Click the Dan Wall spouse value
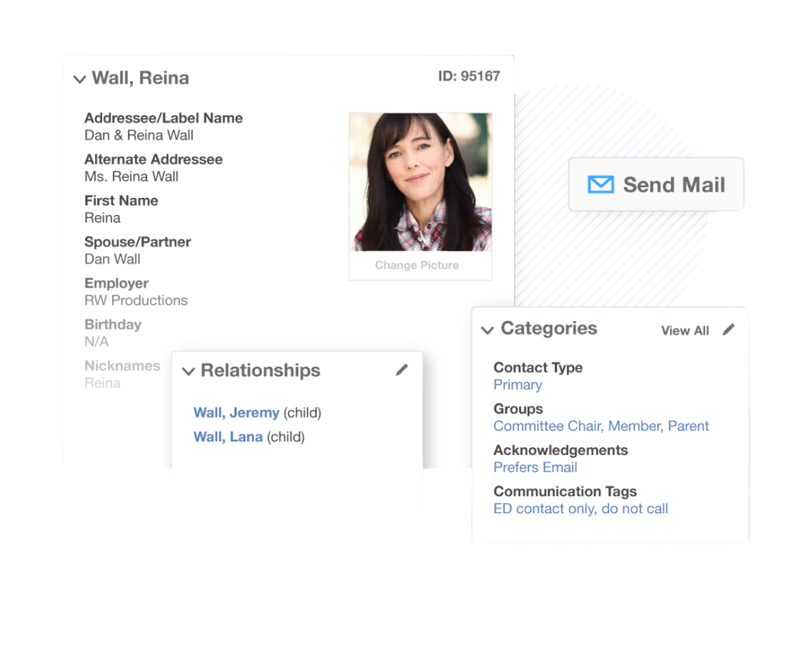812x647 pixels. tap(112, 259)
